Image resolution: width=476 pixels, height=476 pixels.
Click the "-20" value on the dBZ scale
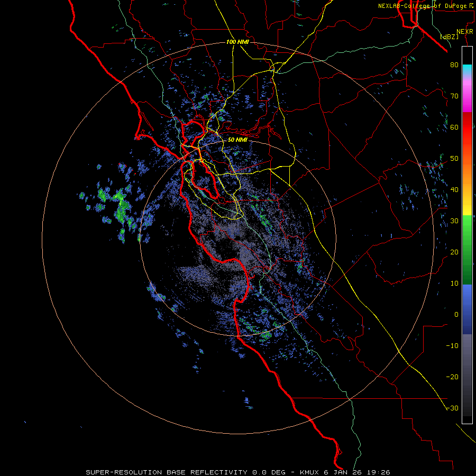pos(452,377)
